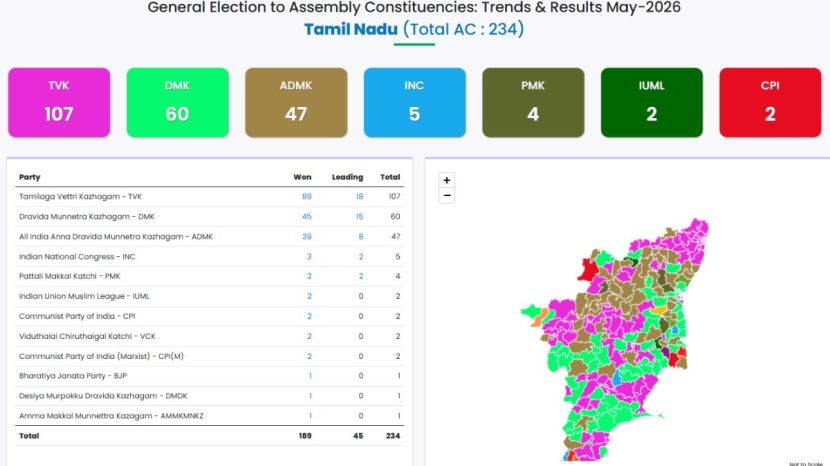
Task: Click INC won count 3
Action: coord(309,257)
